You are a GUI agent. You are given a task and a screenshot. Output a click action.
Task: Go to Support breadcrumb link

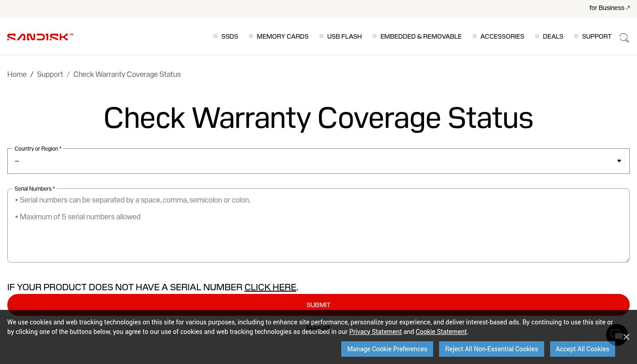(50, 74)
